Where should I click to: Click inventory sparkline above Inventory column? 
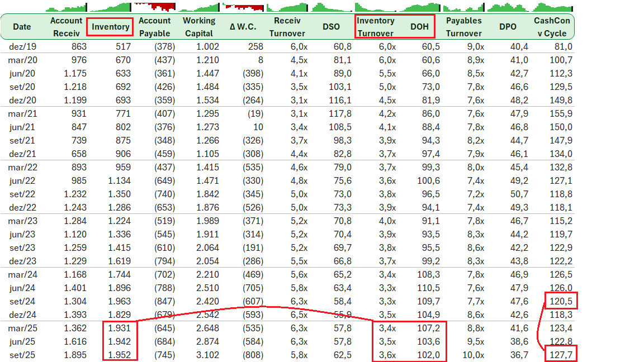tap(110, 7)
